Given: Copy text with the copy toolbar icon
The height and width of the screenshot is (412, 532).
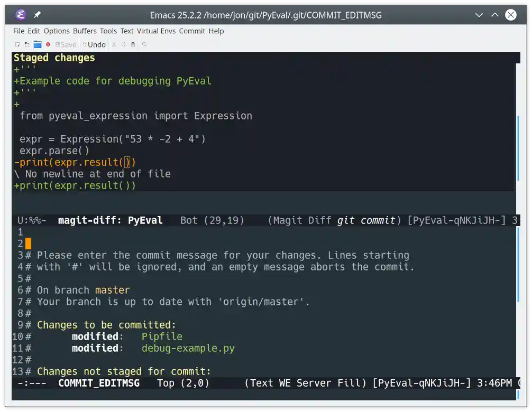Looking at the screenshot, I should (x=123, y=44).
